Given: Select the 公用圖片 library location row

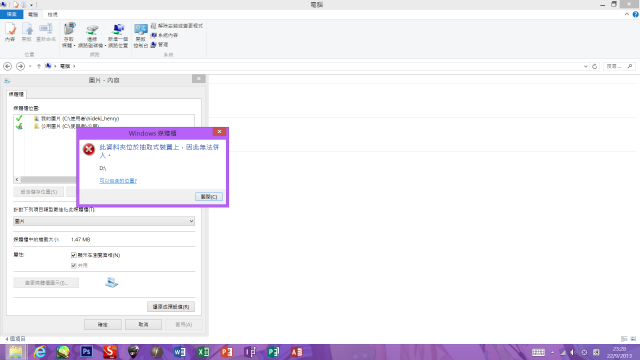Looking at the screenshot, I should (104, 126).
